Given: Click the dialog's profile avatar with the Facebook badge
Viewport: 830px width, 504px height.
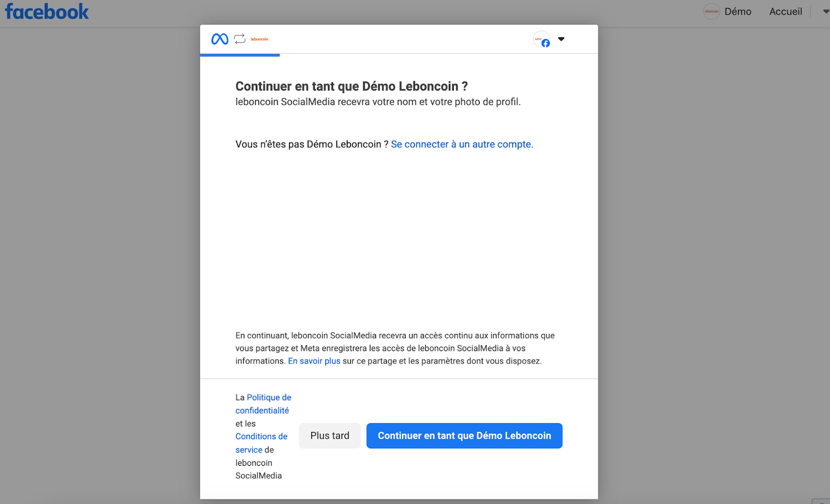Looking at the screenshot, I should [x=542, y=39].
